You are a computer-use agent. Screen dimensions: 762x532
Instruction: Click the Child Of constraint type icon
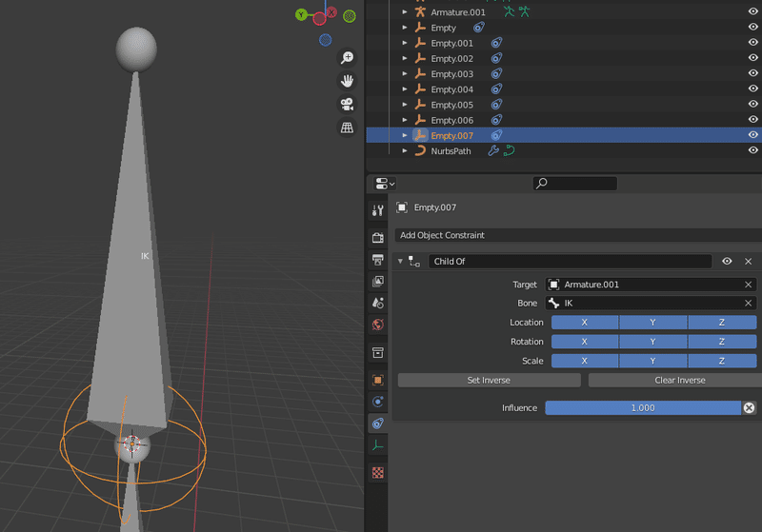pyautogui.click(x=414, y=262)
